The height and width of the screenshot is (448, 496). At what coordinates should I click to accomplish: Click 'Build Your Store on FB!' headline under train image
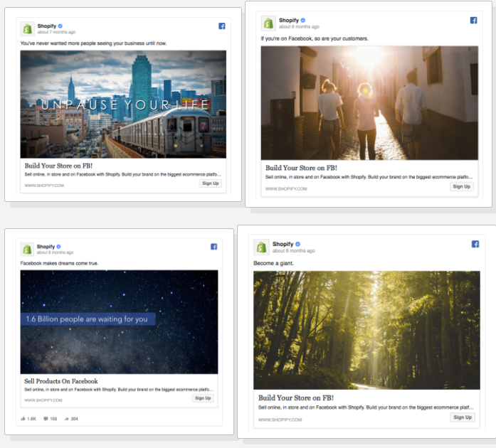click(58, 166)
